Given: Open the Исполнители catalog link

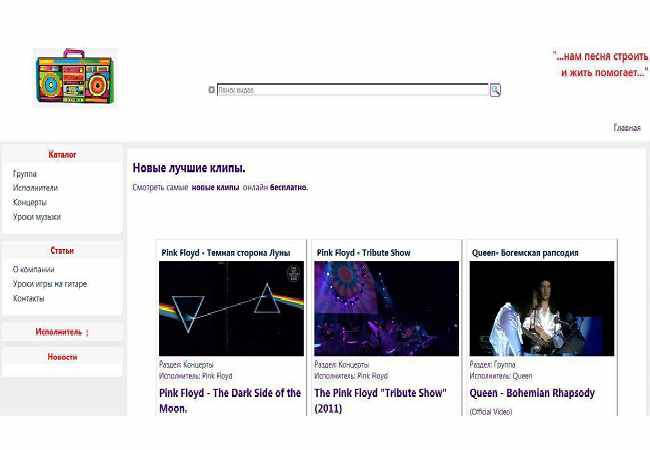Looking at the screenshot, I should [x=35, y=188].
